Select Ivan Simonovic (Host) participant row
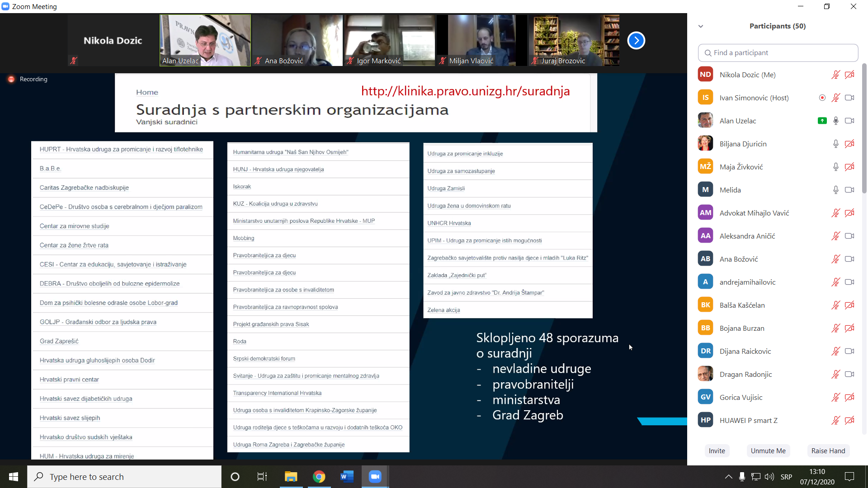 [x=778, y=98]
